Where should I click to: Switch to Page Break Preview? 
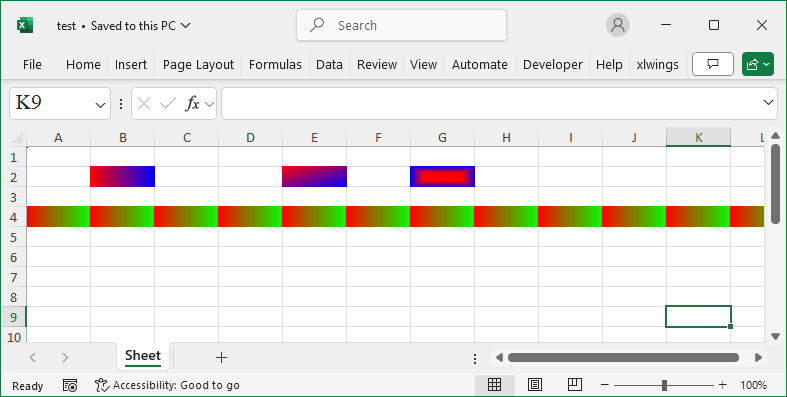pyautogui.click(x=575, y=385)
